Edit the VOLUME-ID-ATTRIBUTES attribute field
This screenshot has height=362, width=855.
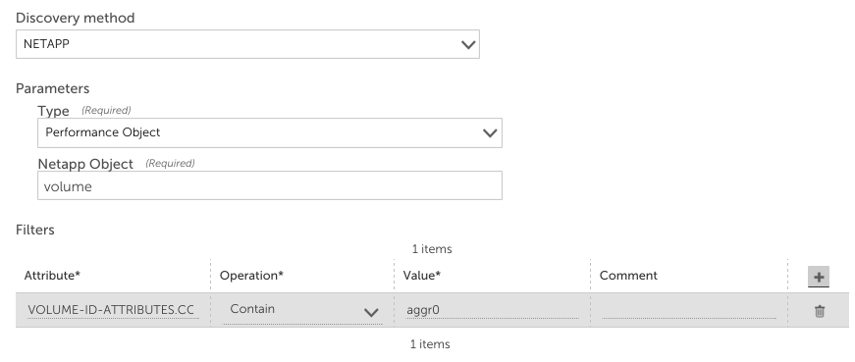click(x=113, y=310)
